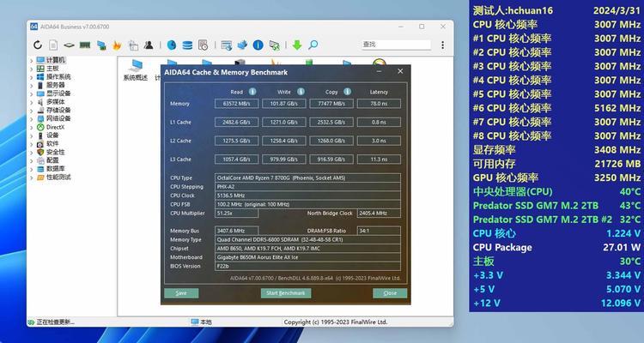Click the CPU Clock value 5136.5 MHz

[x=307, y=196]
